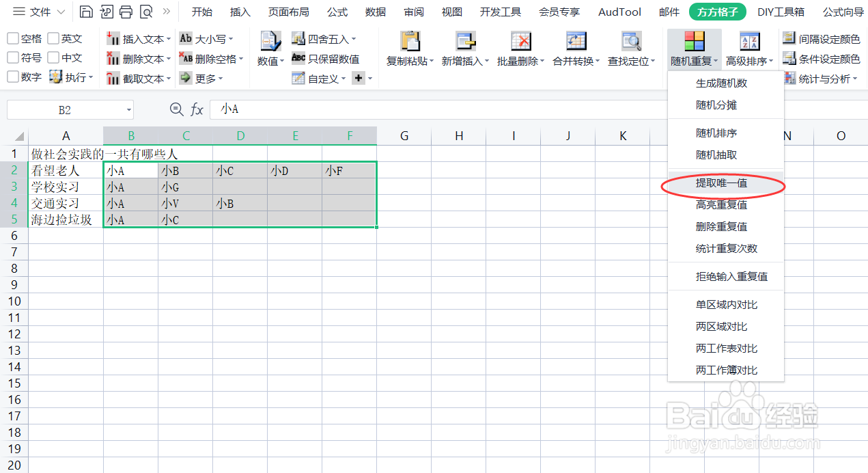Click 间隔设定颜色 button

coord(821,39)
